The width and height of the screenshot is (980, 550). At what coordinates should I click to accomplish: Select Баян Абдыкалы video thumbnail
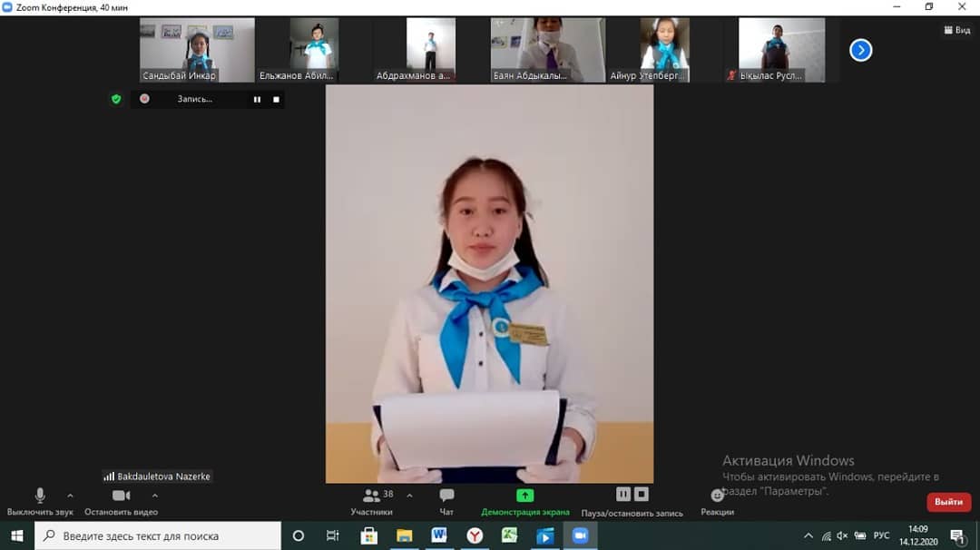click(x=547, y=50)
